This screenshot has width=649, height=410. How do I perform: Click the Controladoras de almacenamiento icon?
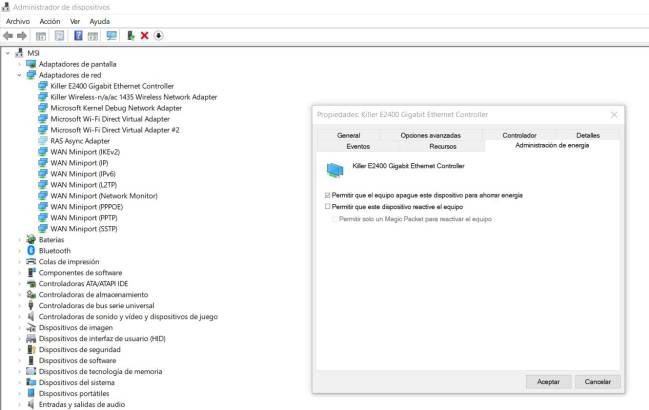click(x=31, y=295)
